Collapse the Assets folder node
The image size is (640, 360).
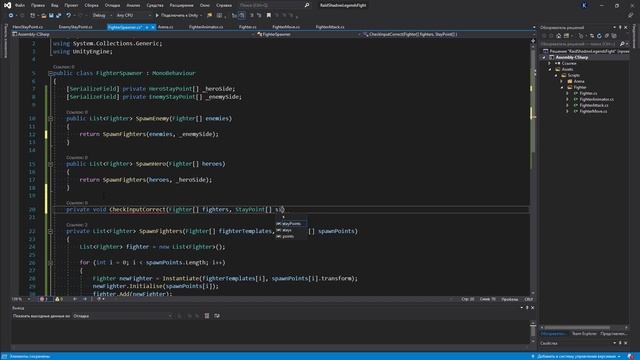[550, 69]
